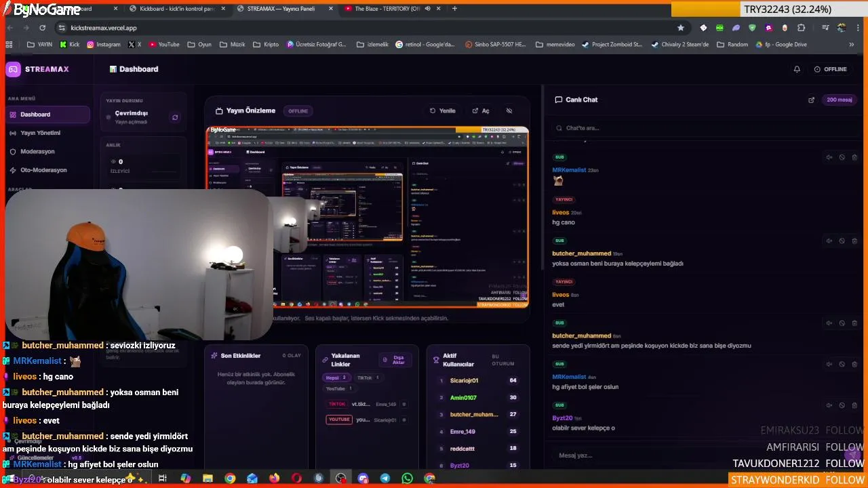Screen dimensions: 868x488
Task: Open the you... YouTube captured link
Action: (x=363, y=420)
